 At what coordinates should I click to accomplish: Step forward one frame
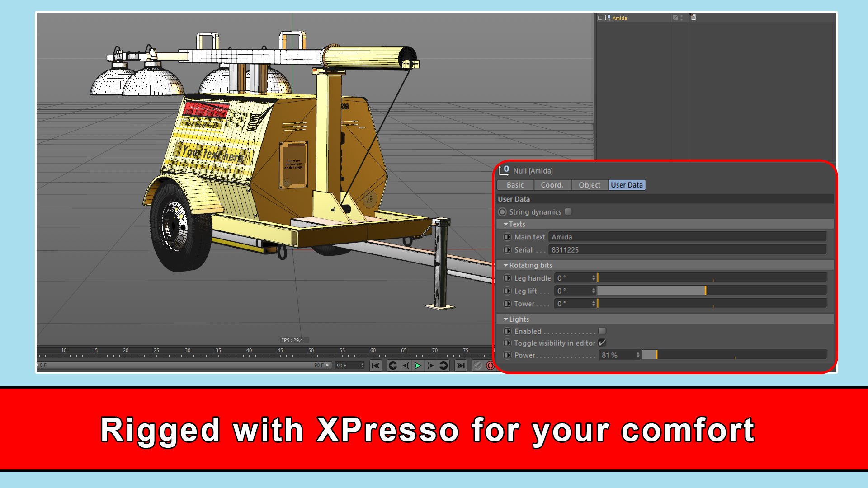point(430,366)
